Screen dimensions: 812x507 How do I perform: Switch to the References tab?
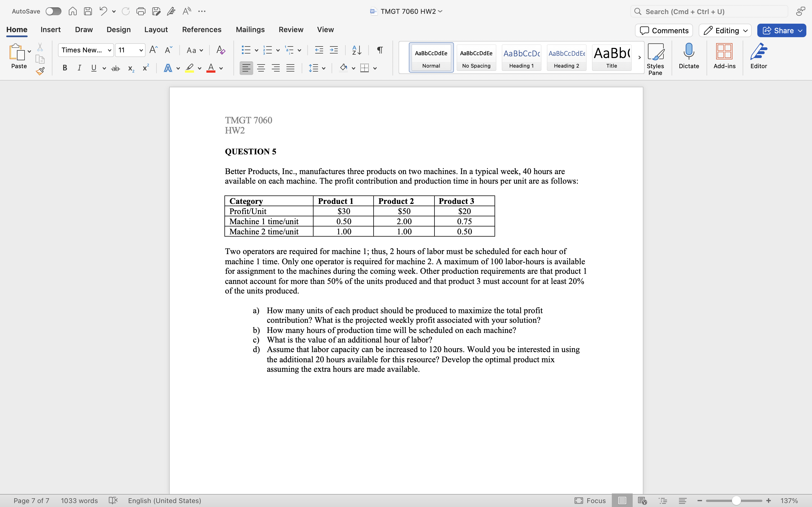coord(202,30)
